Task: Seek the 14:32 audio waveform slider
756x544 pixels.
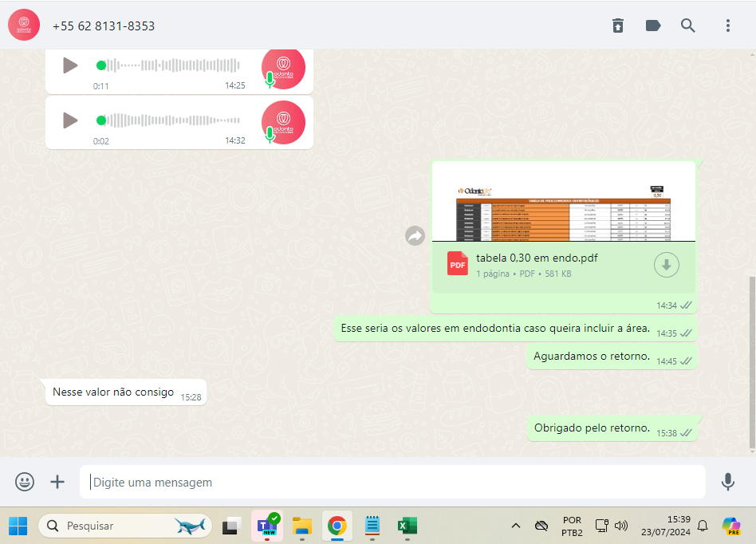Action: pos(167,120)
